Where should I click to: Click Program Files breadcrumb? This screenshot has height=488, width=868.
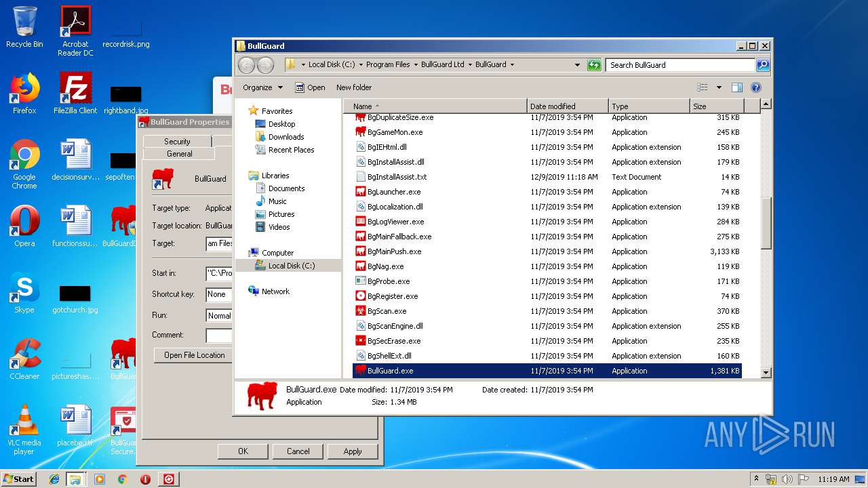pos(388,65)
